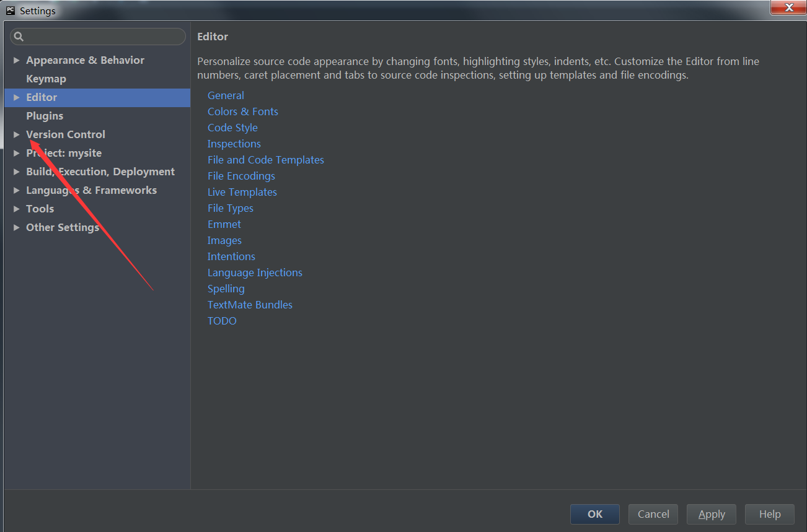
Task: Open File and Code Templates link
Action: coord(266,160)
